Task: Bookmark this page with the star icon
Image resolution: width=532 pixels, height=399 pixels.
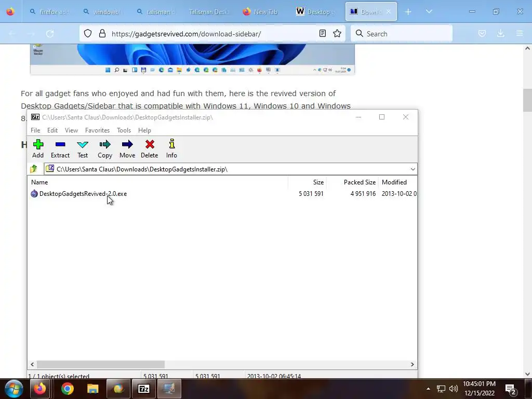Action: [337, 33]
